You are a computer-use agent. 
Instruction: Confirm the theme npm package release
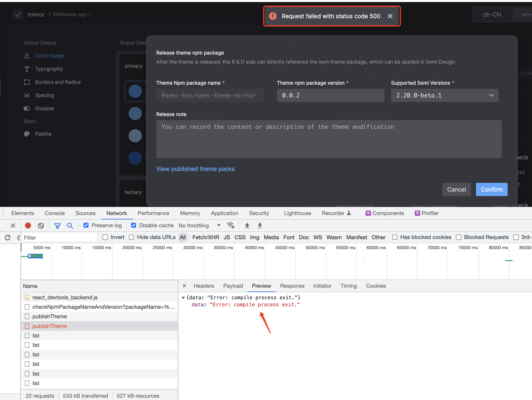click(x=492, y=189)
